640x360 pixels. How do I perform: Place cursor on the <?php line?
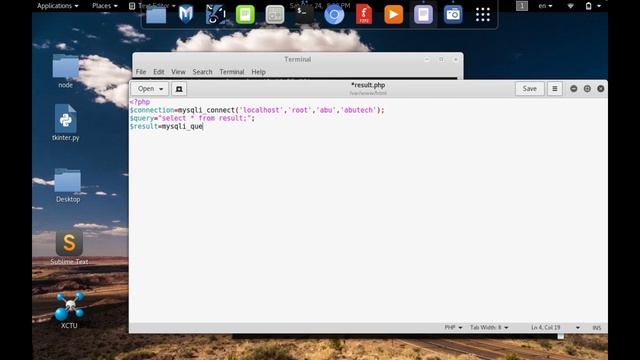(x=140, y=102)
